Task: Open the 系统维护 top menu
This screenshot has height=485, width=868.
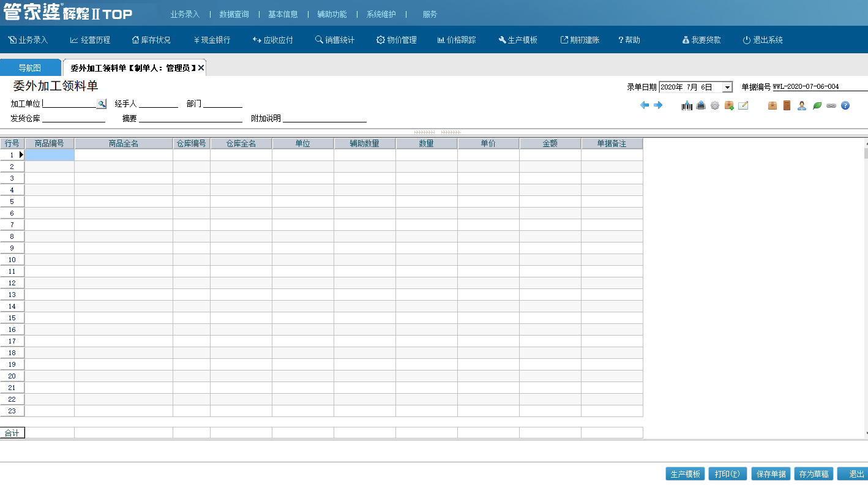Action: click(381, 14)
